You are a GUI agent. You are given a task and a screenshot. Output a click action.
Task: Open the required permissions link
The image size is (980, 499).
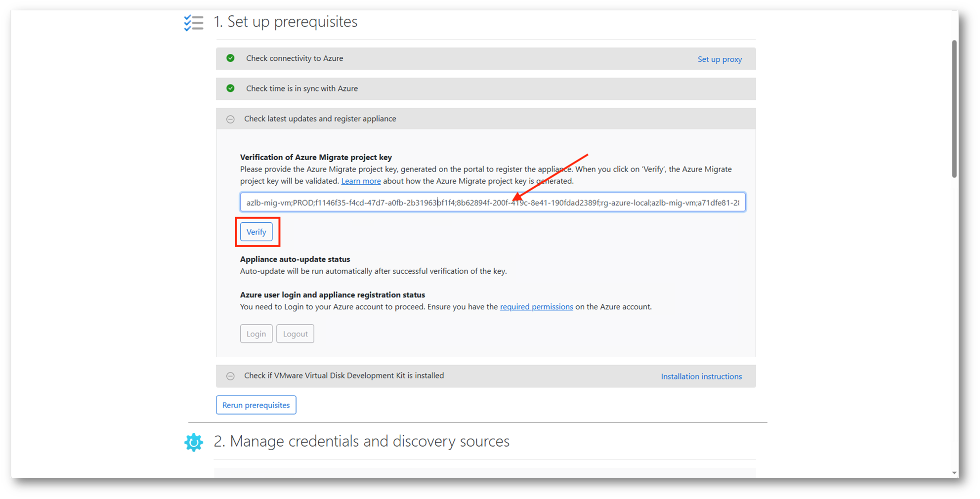[536, 307]
